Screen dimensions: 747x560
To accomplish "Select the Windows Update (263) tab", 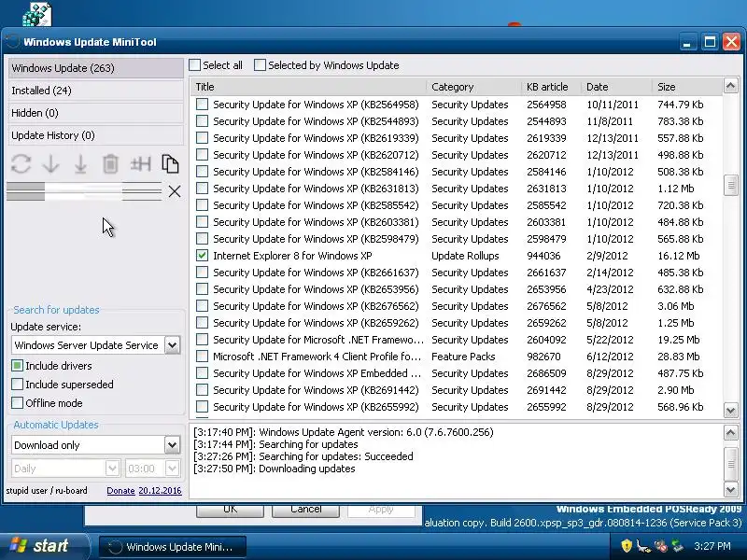I will click(96, 68).
